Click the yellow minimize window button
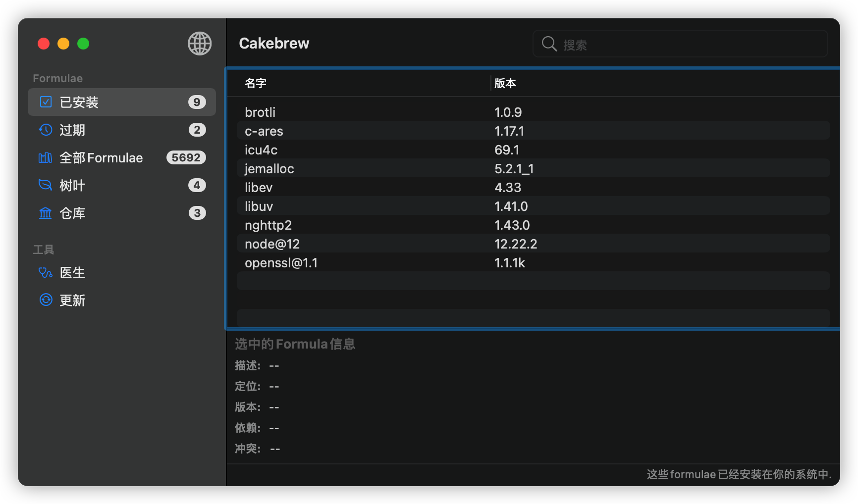 pos(63,44)
